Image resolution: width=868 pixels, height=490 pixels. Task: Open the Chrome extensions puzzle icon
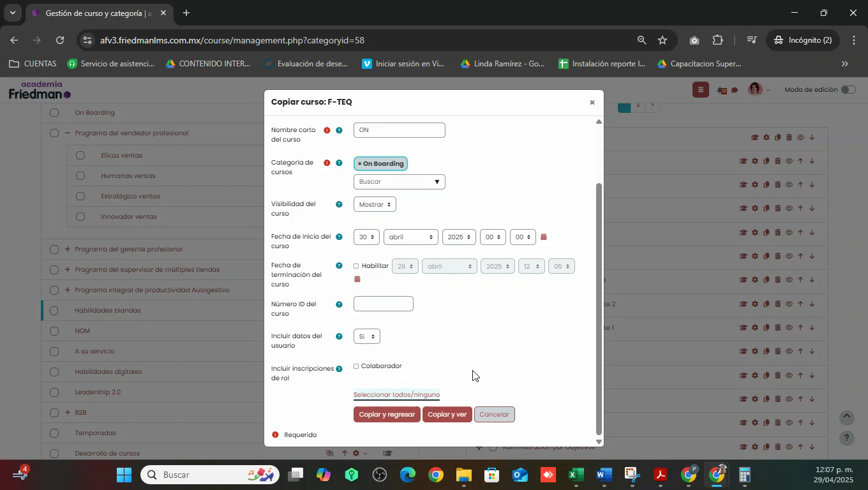(x=717, y=40)
